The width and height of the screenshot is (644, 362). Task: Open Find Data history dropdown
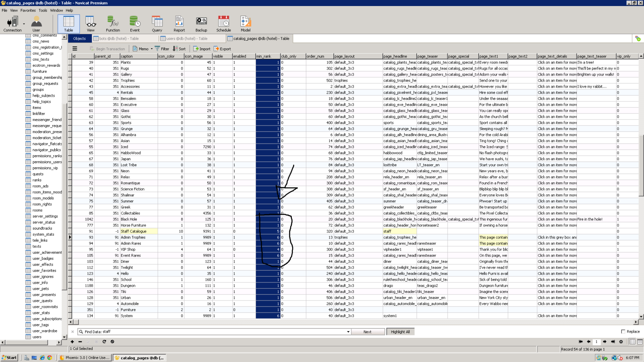pos(348,332)
